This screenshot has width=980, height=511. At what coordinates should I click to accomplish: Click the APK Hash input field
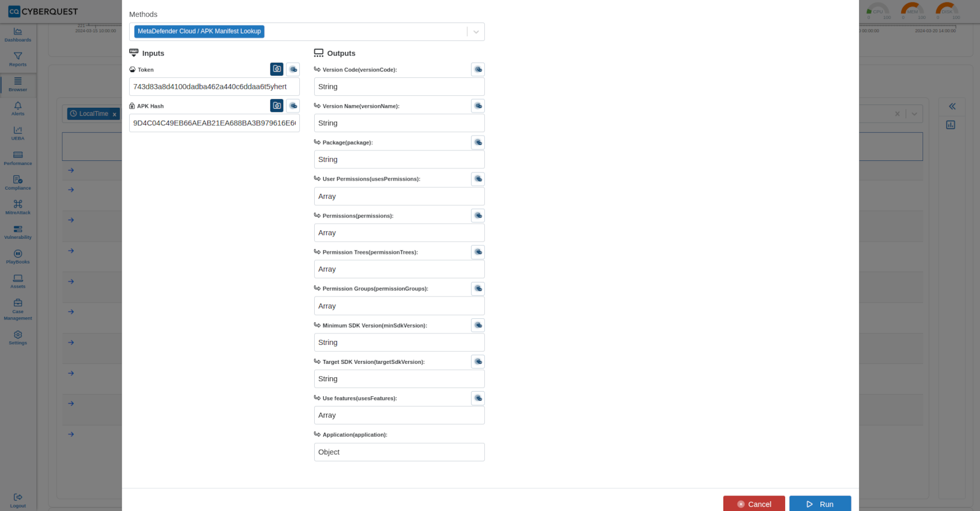click(214, 123)
